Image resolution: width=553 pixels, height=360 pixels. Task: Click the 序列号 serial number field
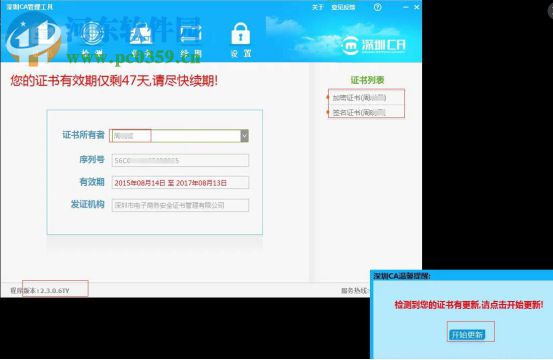[180, 160]
